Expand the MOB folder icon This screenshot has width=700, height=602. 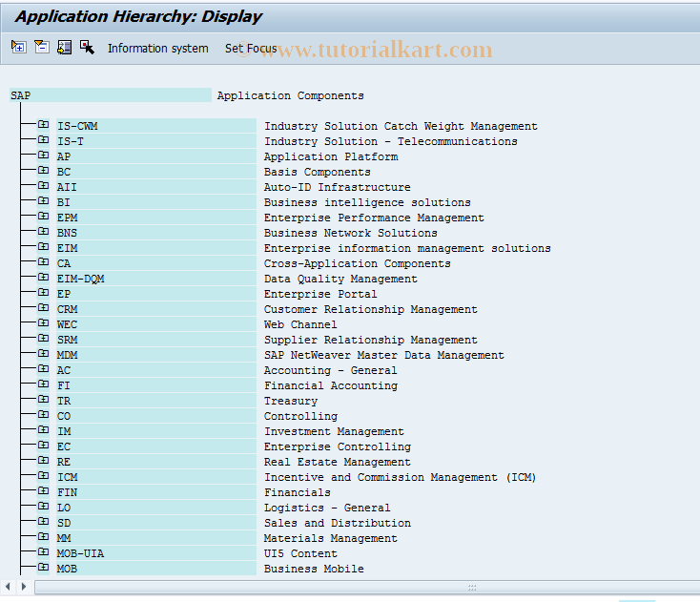click(43, 567)
